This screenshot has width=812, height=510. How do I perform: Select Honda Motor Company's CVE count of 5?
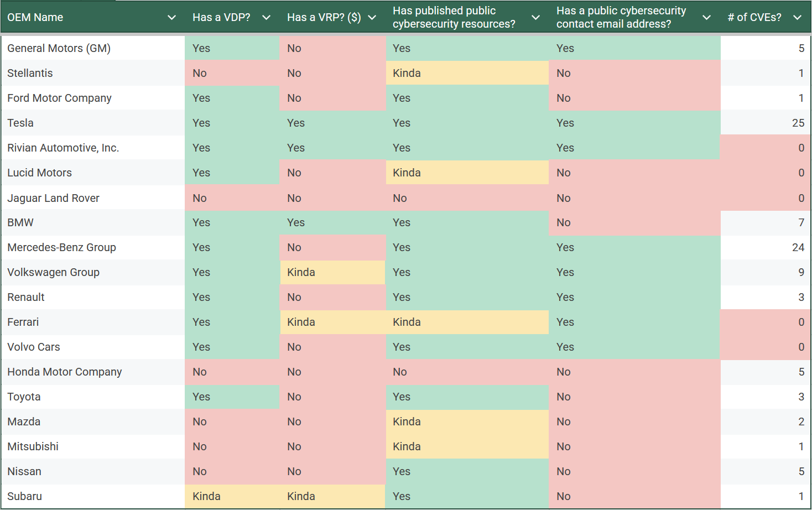tap(766, 372)
